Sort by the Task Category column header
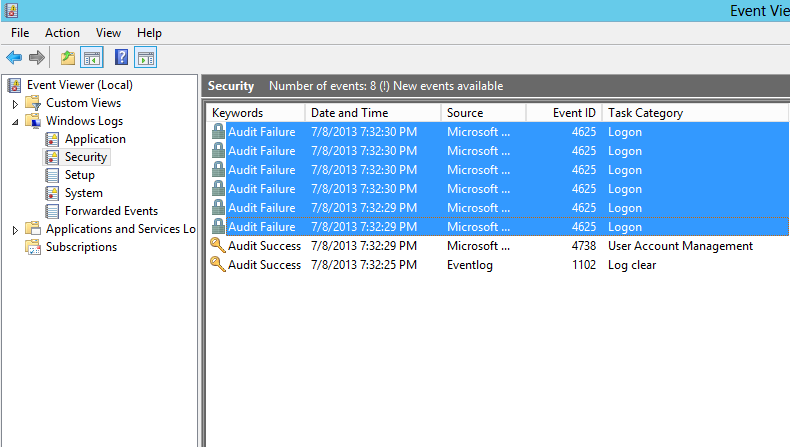The height and width of the screenshot is (447, 790). point(695,113)
